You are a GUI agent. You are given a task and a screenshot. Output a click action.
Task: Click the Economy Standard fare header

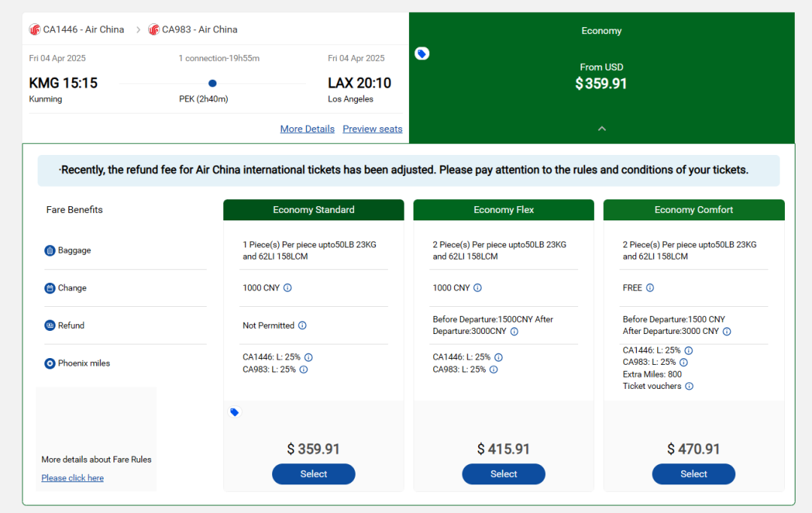(x=314, y=210)
